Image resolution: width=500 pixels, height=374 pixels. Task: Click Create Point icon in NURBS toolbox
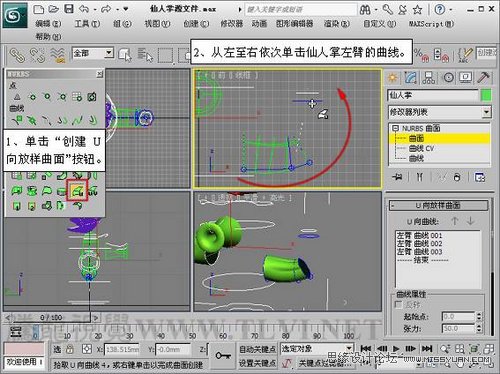coord(17,97)
